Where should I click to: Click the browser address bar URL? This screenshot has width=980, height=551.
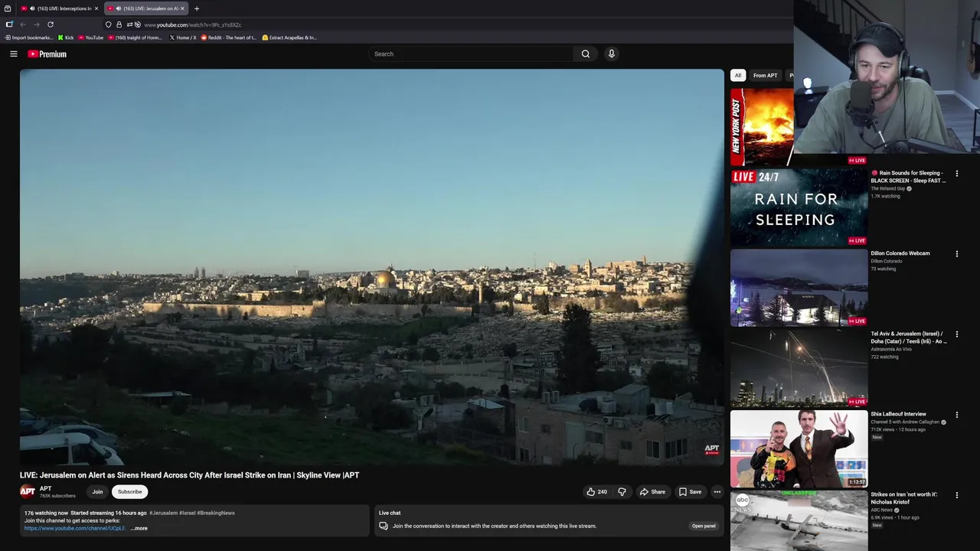[192, 24]
